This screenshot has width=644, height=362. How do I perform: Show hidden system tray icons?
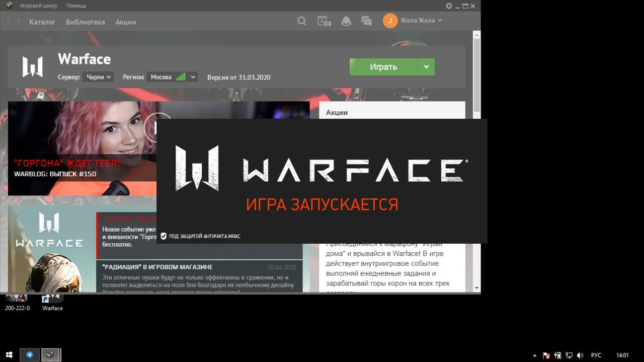pyautogui.click(x=535, y=355)
